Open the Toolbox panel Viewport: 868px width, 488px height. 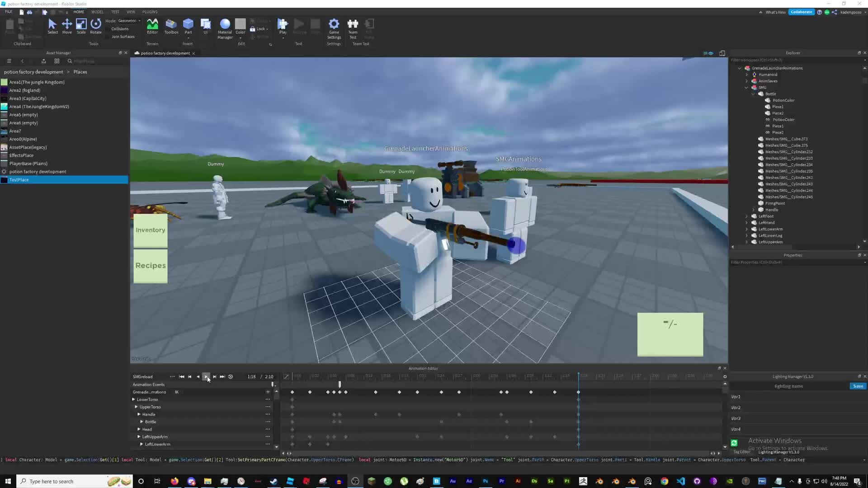171,26
